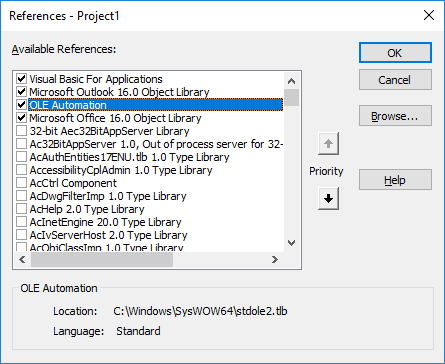The height and width of the screenshot is (364, 445).
Task: Click list scroll up arrow
Action: coord(291,81)
